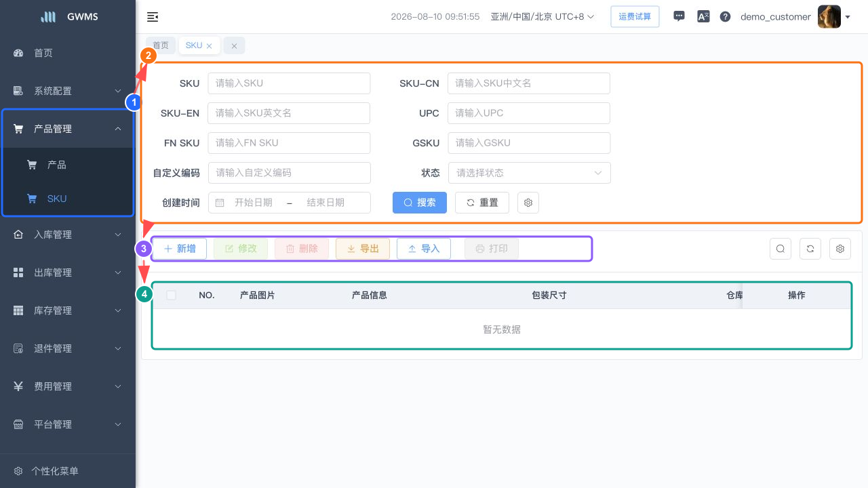Select the SKU tab
Viewport: 868px width, 488px height.
pos(194,45)
